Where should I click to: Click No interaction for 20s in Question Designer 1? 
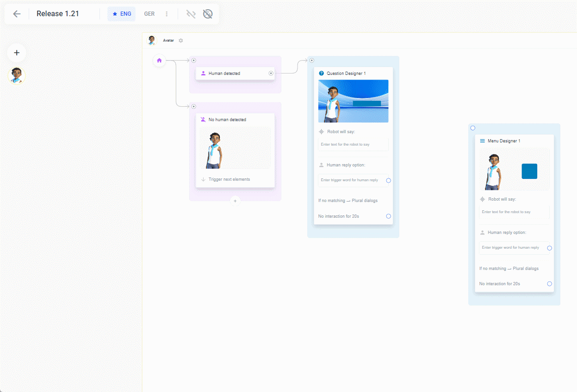point(339,216)
